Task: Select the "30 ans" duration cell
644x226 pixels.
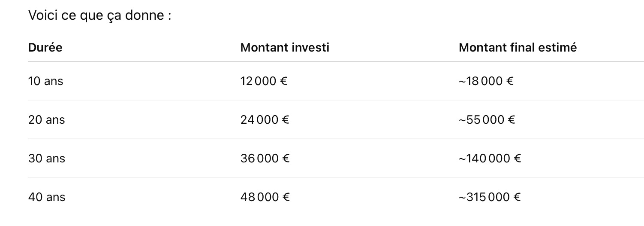Action: coord(46,158)
